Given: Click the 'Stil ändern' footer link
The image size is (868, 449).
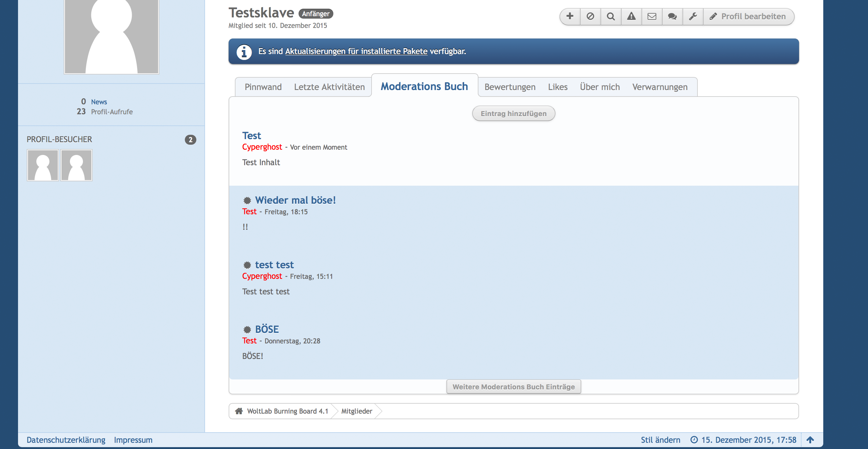Looking at the screenshot, I should [660, 440].
